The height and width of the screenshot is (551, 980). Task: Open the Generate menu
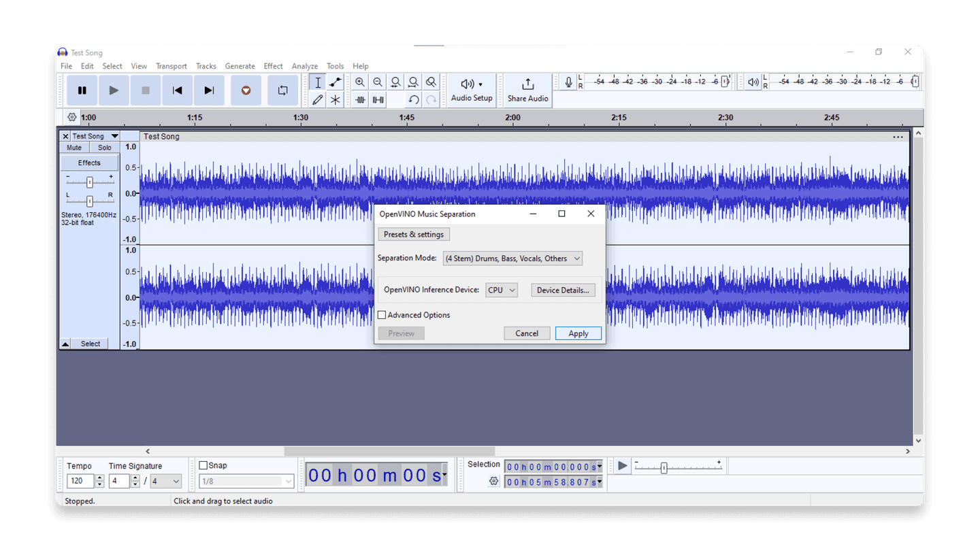click(240, 66)
